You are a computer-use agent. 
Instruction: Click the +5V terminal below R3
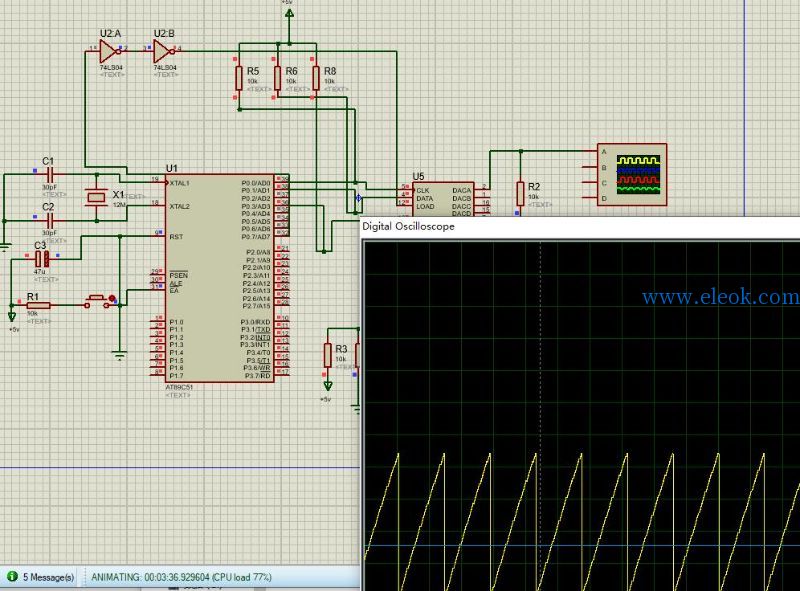coord(328,386)
